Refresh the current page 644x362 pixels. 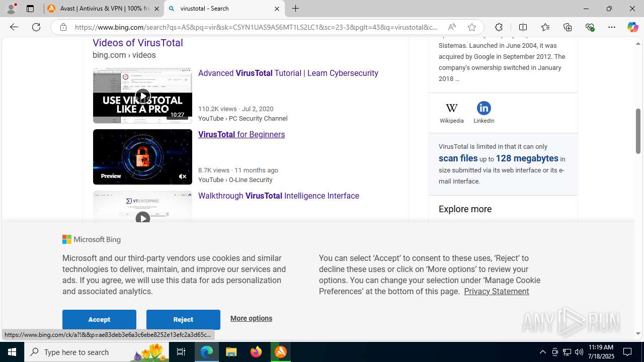[36, 27]
